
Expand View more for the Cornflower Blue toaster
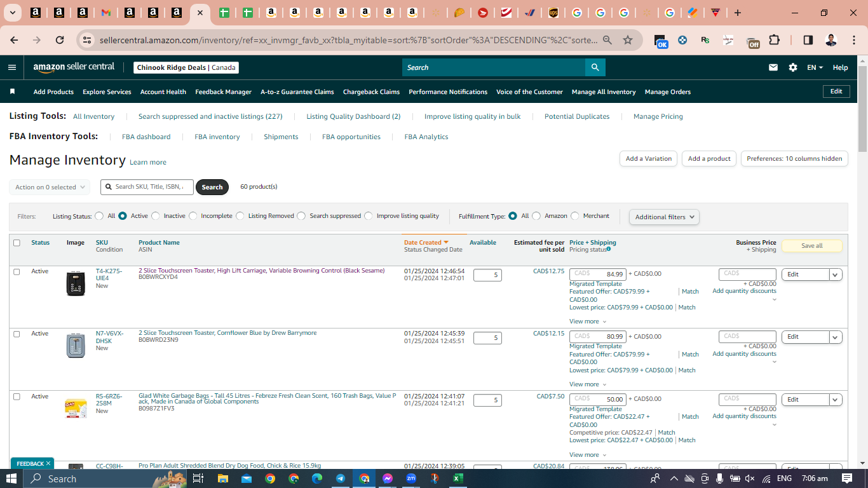pos(588,384)
